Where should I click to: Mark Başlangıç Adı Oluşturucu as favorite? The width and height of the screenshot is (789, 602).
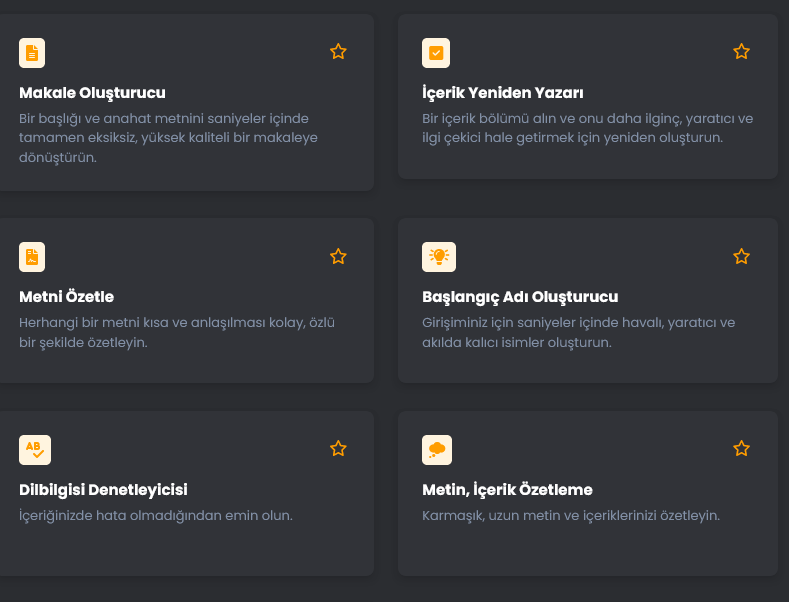point(741,256)
